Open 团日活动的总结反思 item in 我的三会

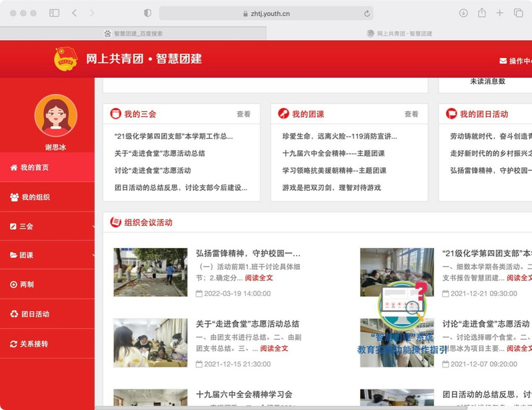pyautogui.click(x=181, y=188)
